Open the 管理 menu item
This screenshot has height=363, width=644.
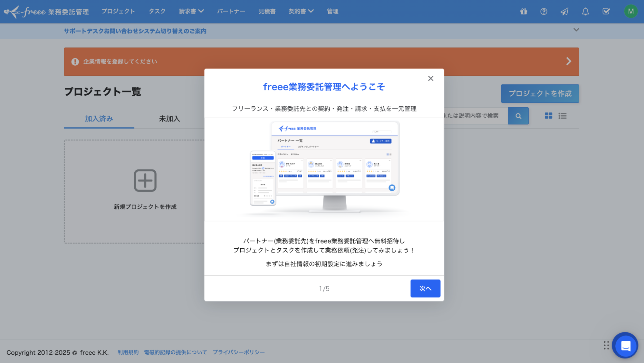click(333, 11)
